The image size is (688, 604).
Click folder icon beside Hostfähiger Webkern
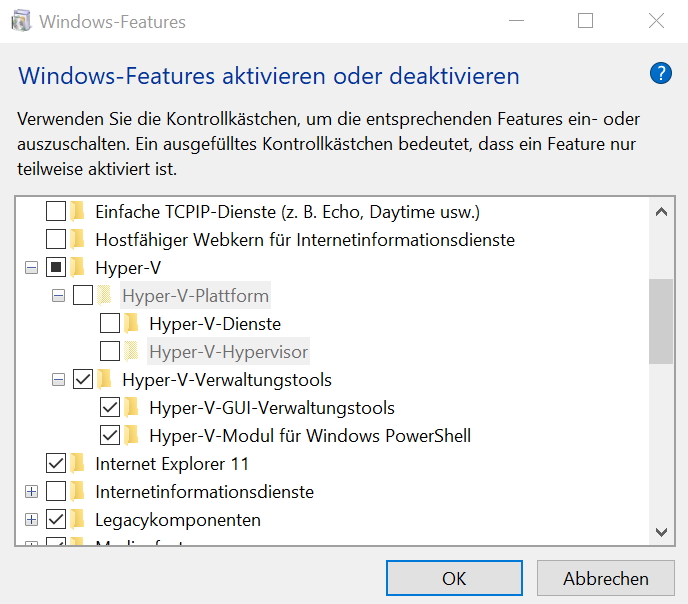(x=78, y=239)
